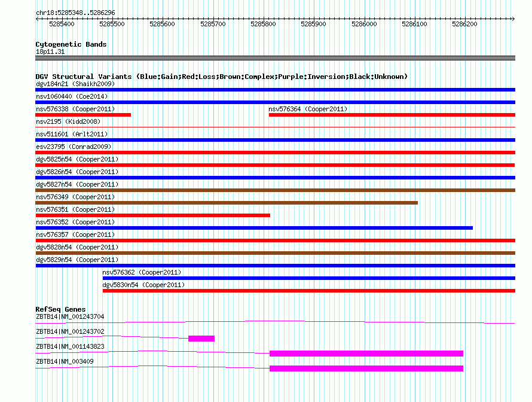Click the magenta exon block of NM_003409
Image resolution: width=532 pixels, height=402 pixels.
[366, 368]
